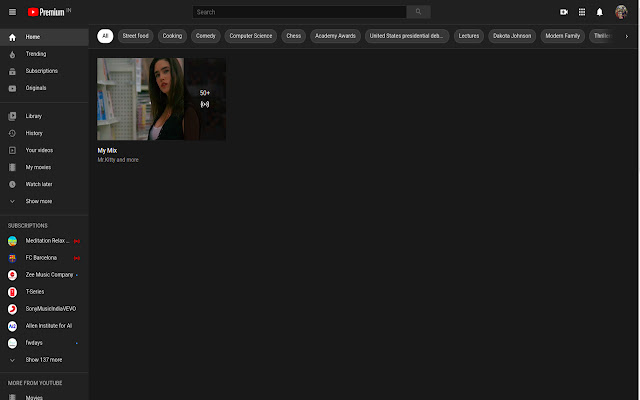Open Your videos from sidebar label

(39, 150)
